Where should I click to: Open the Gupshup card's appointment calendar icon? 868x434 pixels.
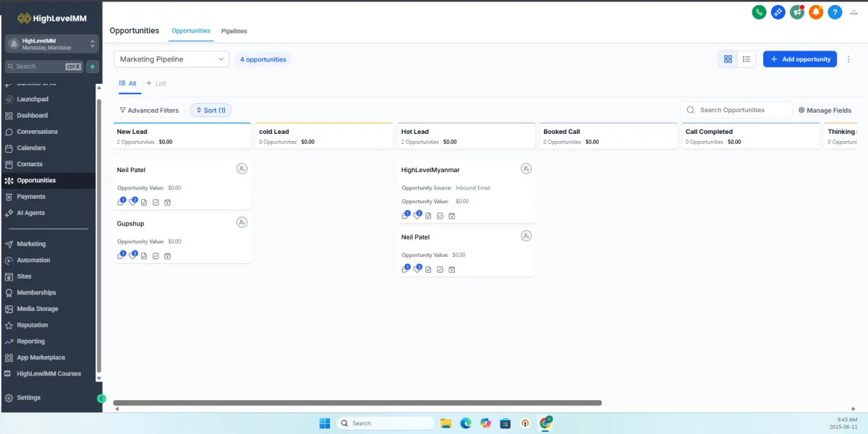click(167, 256)
